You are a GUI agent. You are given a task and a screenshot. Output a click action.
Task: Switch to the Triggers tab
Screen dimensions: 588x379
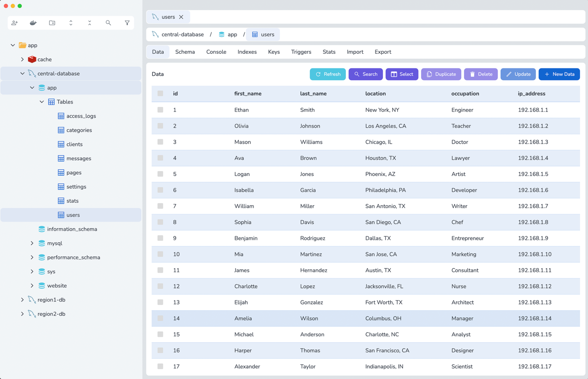(x=301, y=52)
